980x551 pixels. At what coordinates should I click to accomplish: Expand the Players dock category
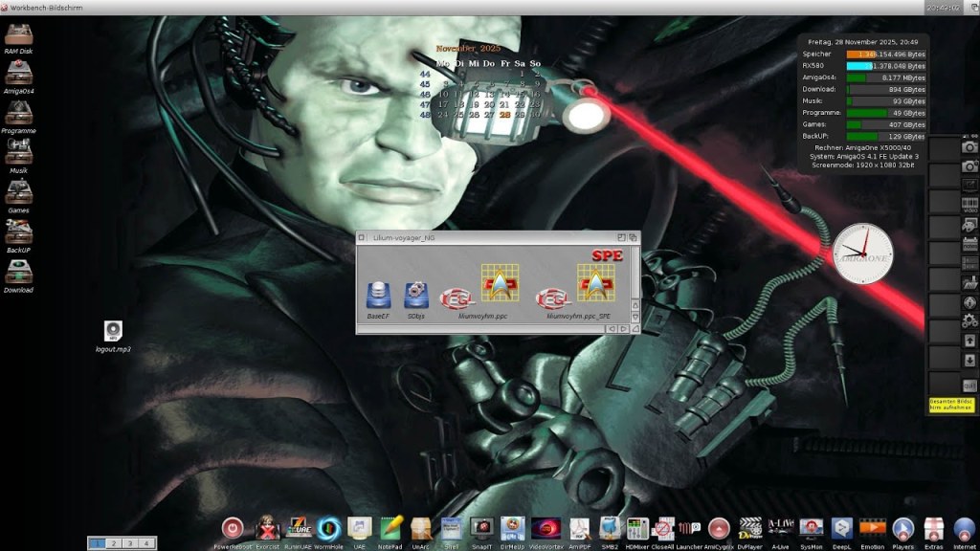pos(902,528)
